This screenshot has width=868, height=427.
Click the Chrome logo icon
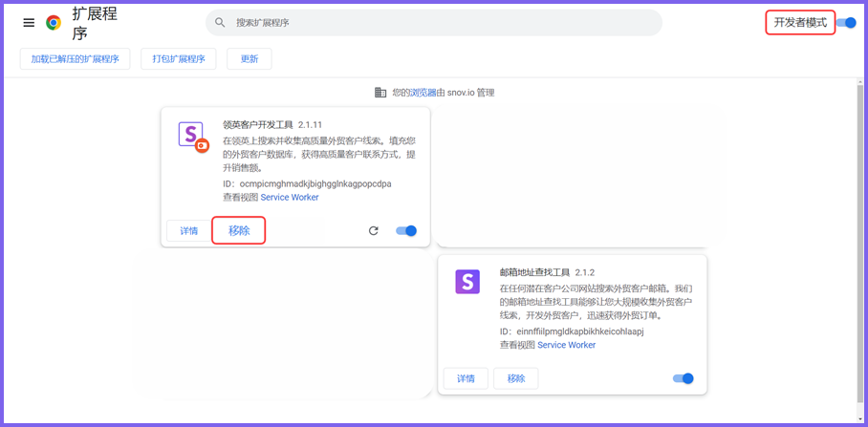(x=54, y=23)
